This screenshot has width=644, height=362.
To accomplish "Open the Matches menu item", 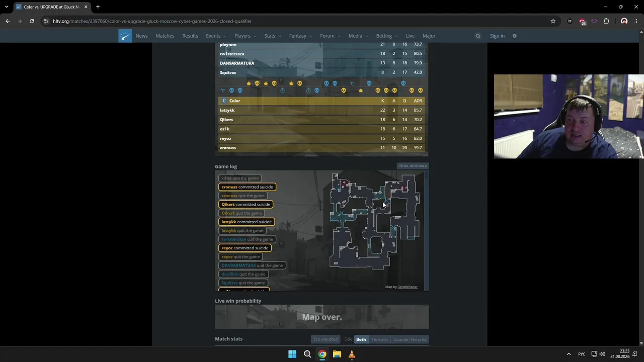I will (165, 36).
